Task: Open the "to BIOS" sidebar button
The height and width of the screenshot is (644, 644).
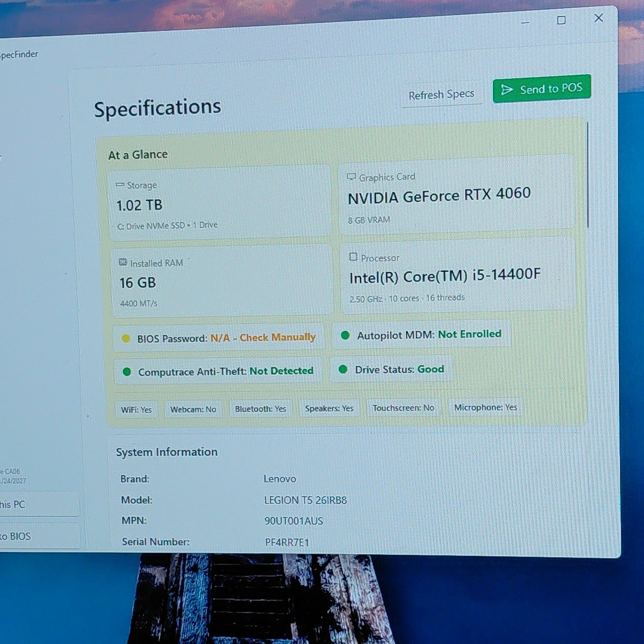Action: (x=39, y=536)
